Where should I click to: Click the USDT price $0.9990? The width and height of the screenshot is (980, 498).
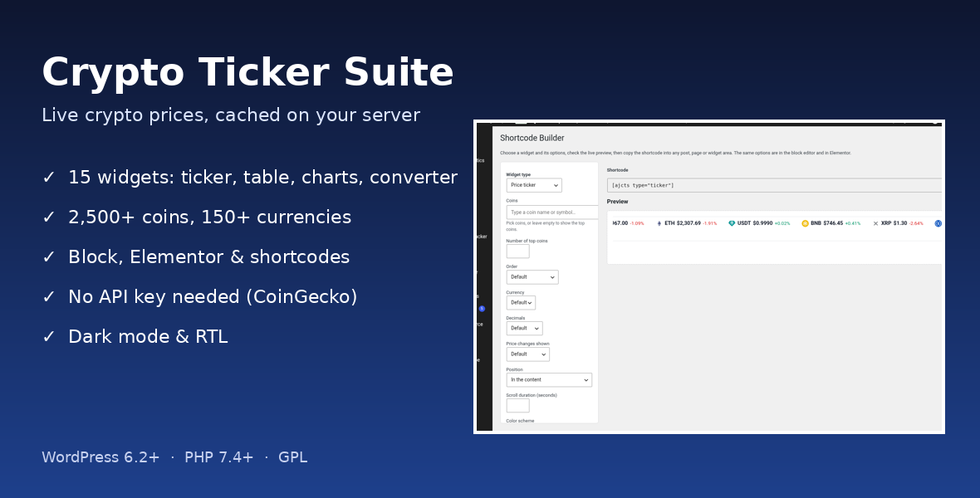click(x=762, y=223)
